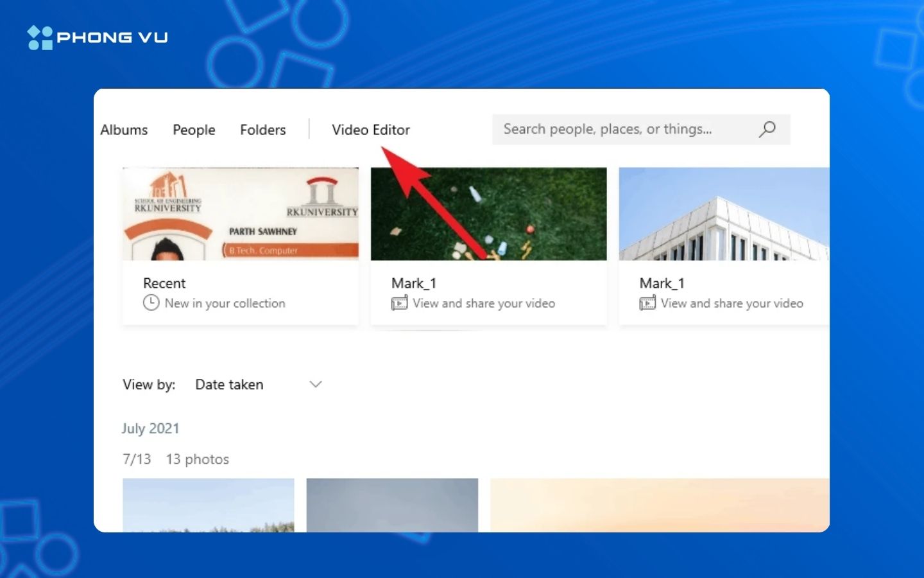The width and height of the screenshot is (924, 578).
Task: Open the Video Editor
Action: (x=371, y=130)
